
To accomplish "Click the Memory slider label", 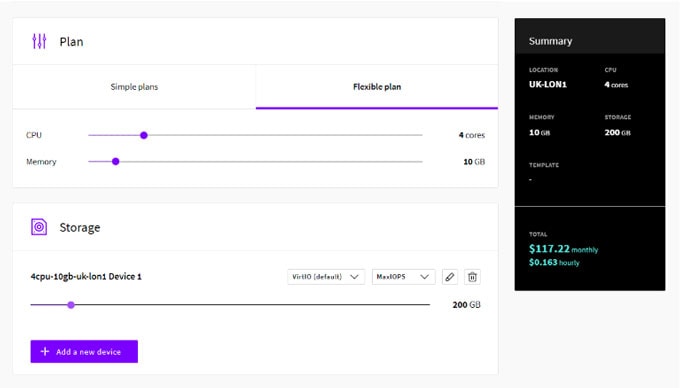I will [x=41, y=162].
